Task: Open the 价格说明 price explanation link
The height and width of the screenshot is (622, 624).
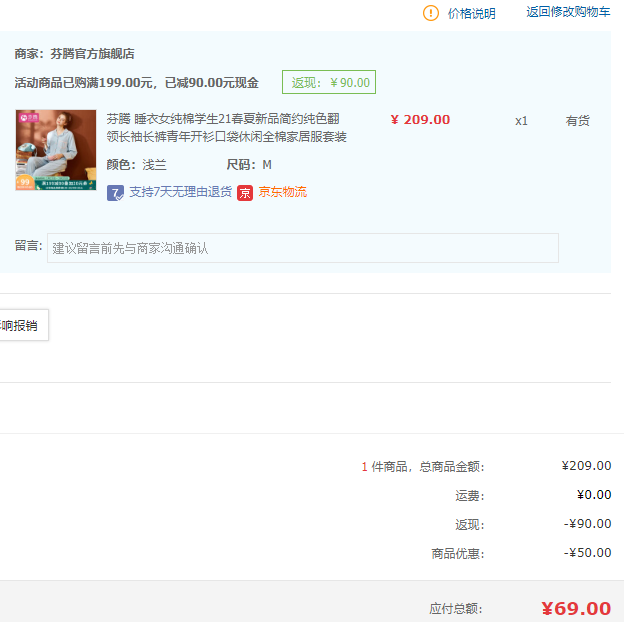Action: [x=472, y=14]
